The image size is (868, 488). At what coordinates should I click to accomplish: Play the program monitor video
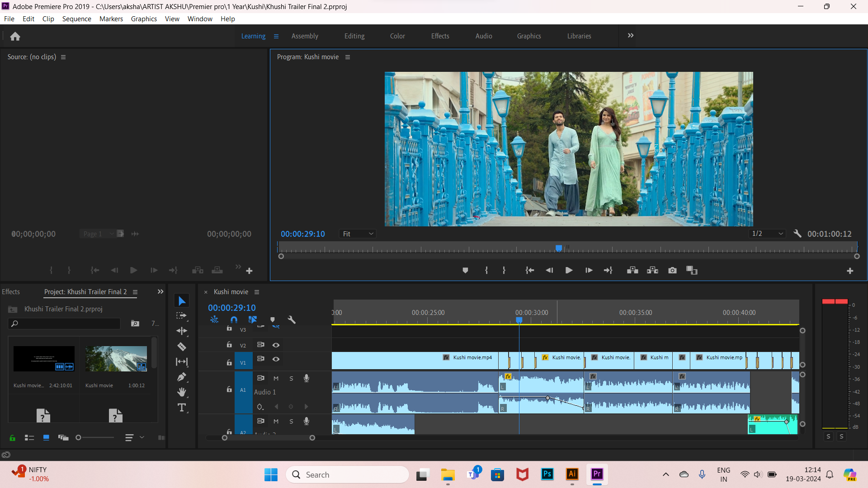click(569, 270)
